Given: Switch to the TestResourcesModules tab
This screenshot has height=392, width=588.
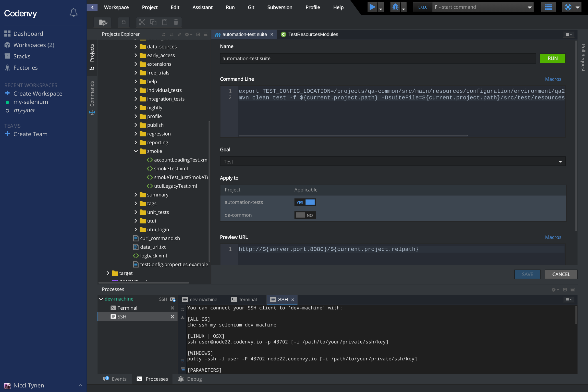Looking at the screenshot, I should point(313,34).
